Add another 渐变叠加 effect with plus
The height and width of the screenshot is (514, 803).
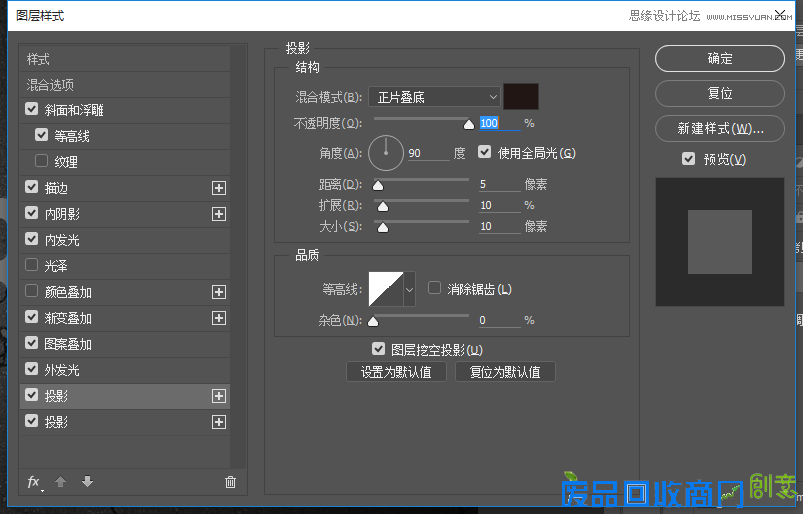pos(219,318)
